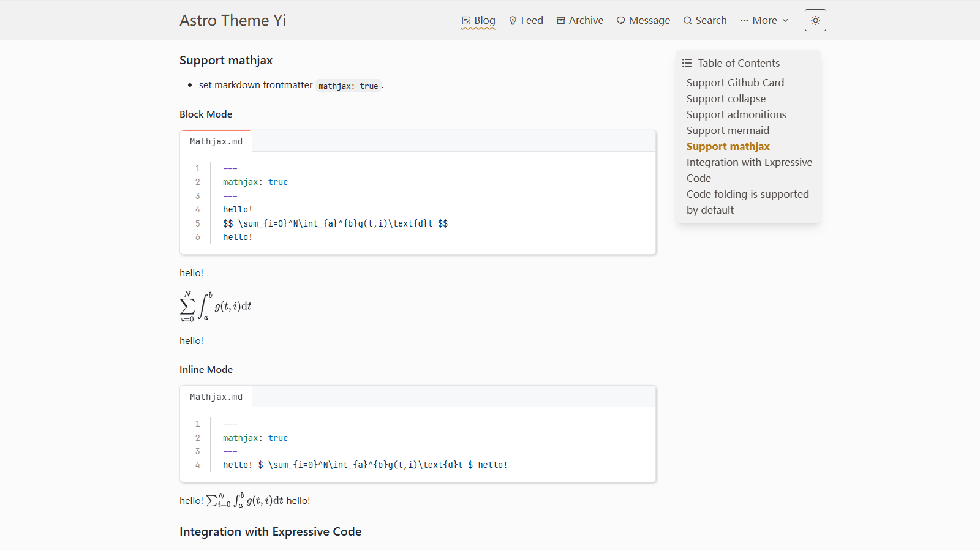The height and width of the screenshot is (551, 980).
Task: Click the three-dots icon beside More
Action: 744,21
